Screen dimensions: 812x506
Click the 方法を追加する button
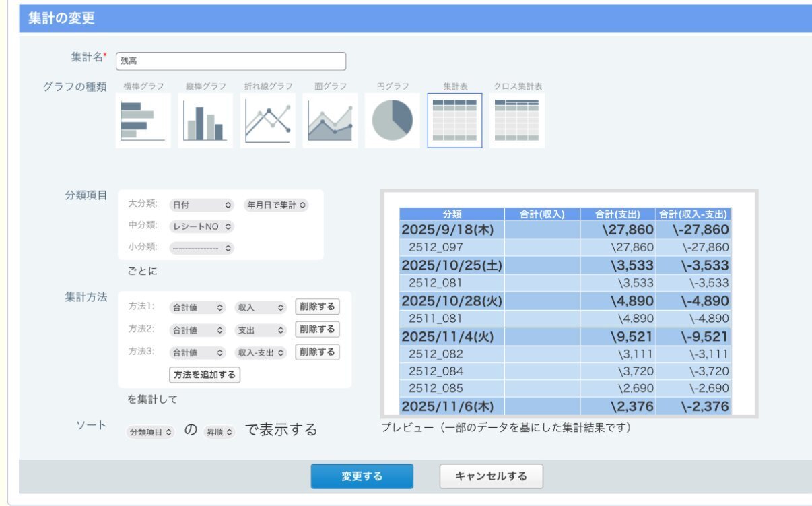click(205, 375)
